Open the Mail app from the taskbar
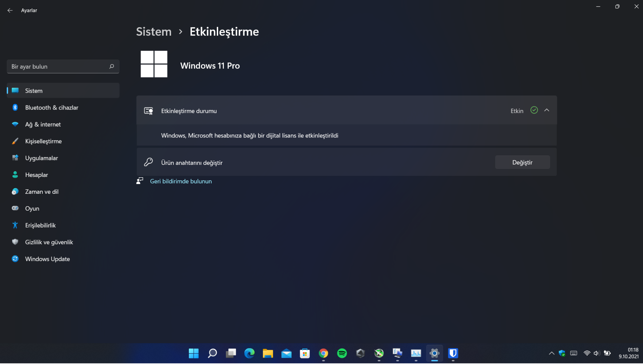643x364 pixels. click(287, 353)
